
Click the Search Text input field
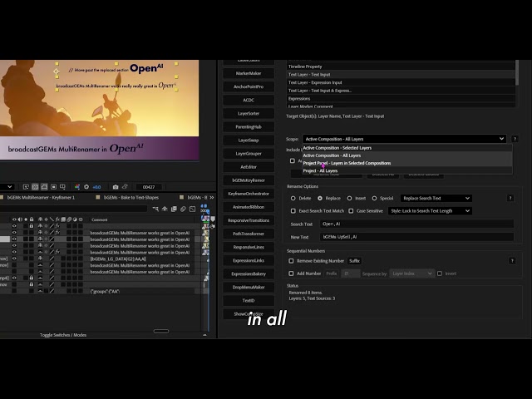(x=416, y=224)
